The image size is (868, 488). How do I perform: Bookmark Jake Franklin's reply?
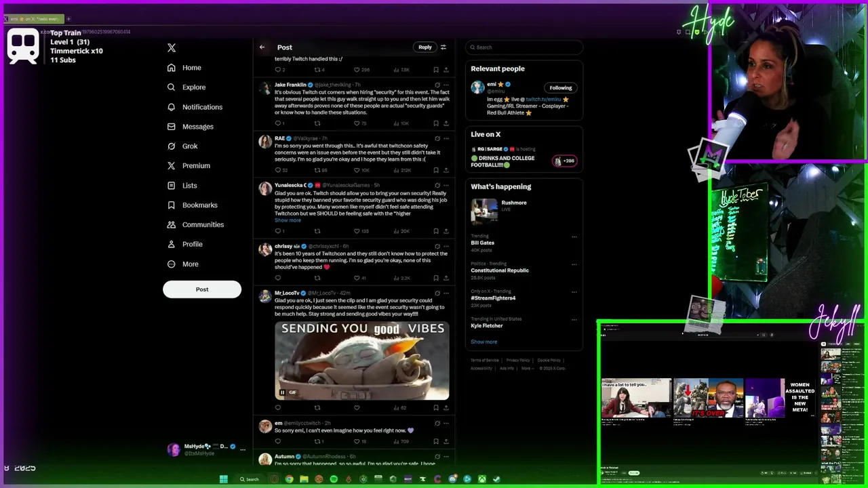[x=435, y=123]
